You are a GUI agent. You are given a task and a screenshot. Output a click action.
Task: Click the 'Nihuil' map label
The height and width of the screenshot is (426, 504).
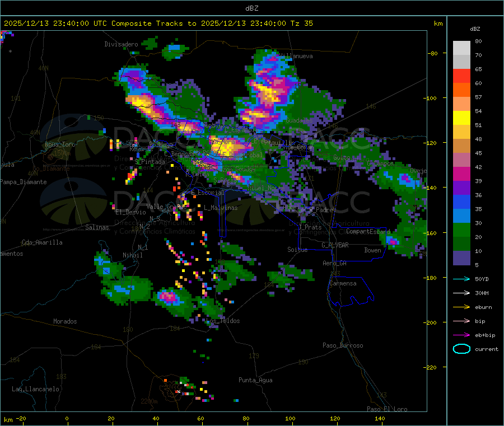pyautogui.click(x=133, y=255)
